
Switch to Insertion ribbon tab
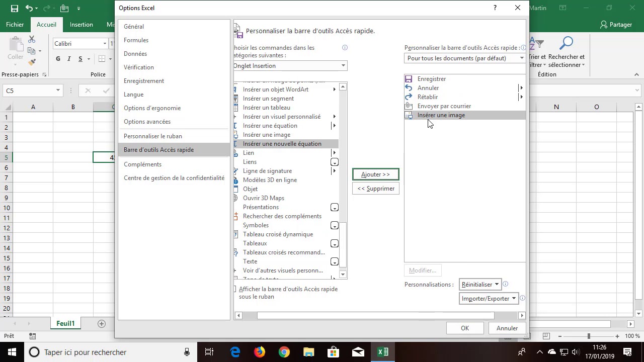(x=82, y=25)
